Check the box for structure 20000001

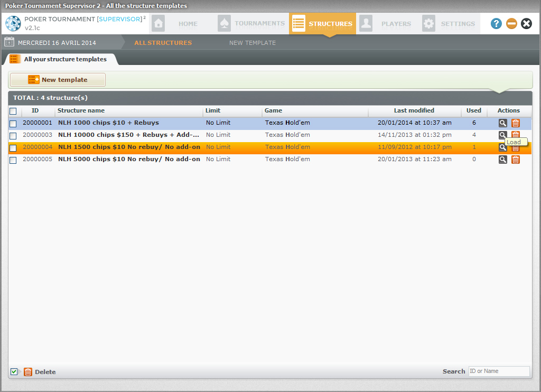click(13, 123)
